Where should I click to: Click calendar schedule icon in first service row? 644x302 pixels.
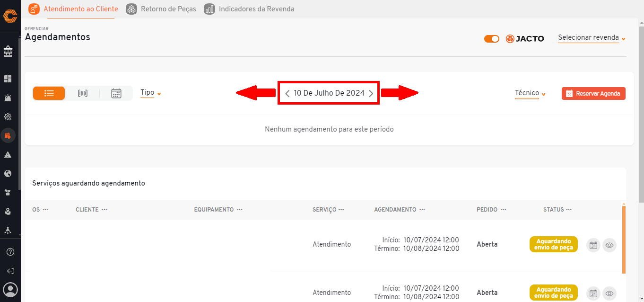(593, 245)
